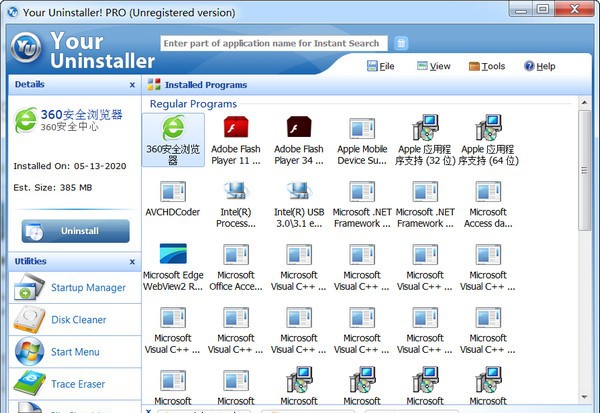
Task: Click the Startup Manager utility icon
Action: point(29,287)
